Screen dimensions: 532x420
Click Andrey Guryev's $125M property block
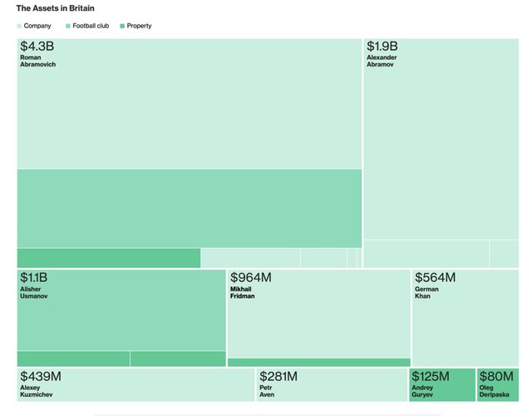pyautogui.click(x=442, y=385)
